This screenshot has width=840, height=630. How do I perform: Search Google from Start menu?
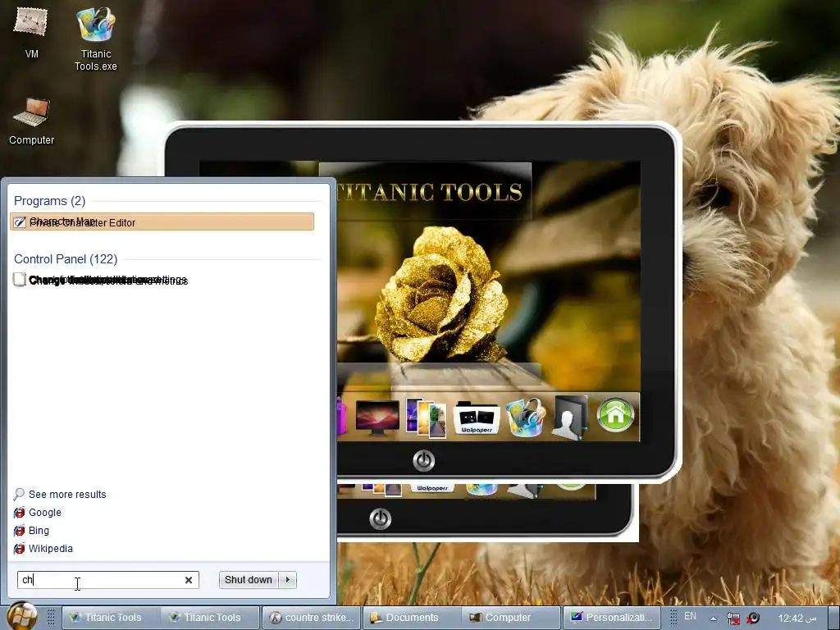(45, 513)
